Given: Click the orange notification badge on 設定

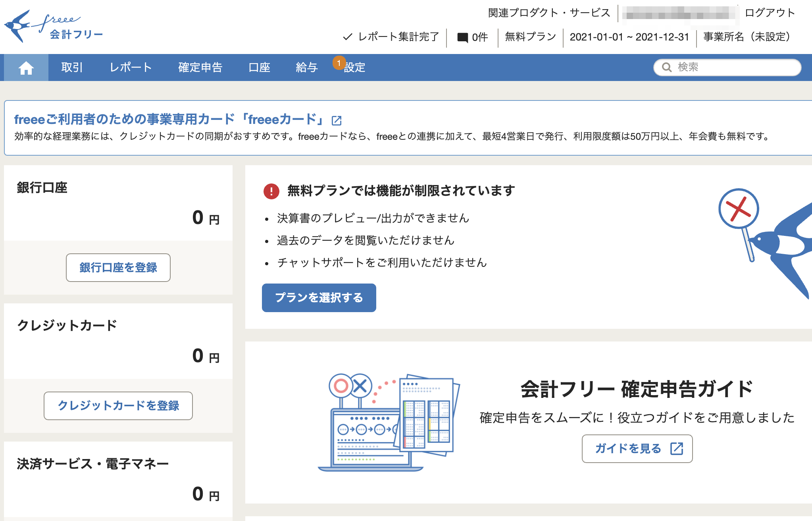Looking at the screenshot, I should pos(339,63).
